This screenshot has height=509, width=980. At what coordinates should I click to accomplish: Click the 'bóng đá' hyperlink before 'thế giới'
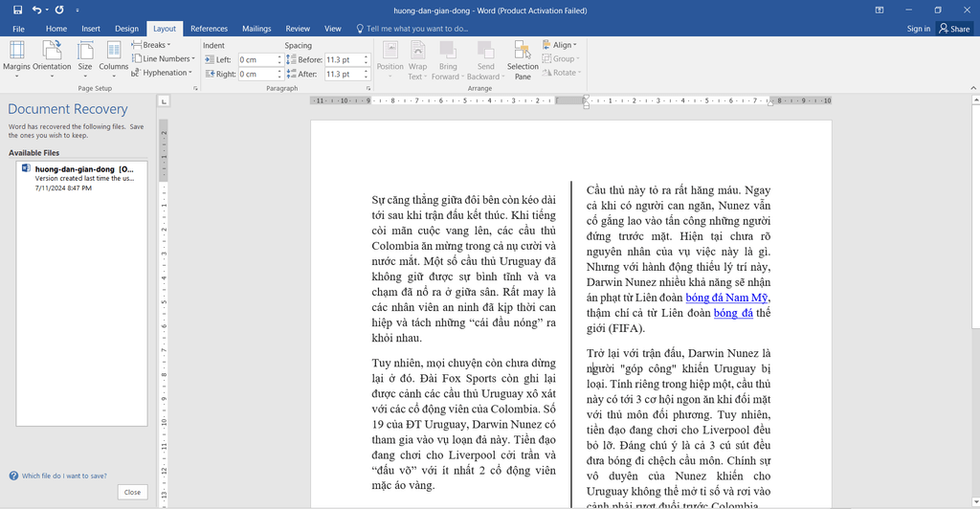pos(733,313)
